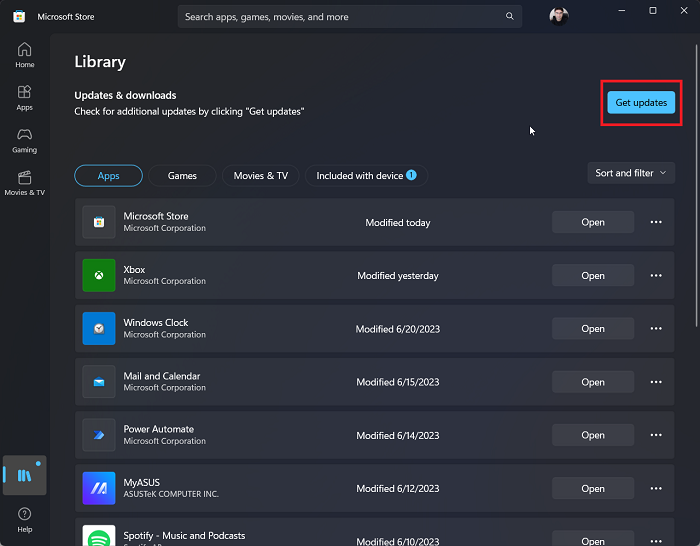
Task: Click the Windows Clock name text
Action: pyautogui.click(x=156, y=322)
